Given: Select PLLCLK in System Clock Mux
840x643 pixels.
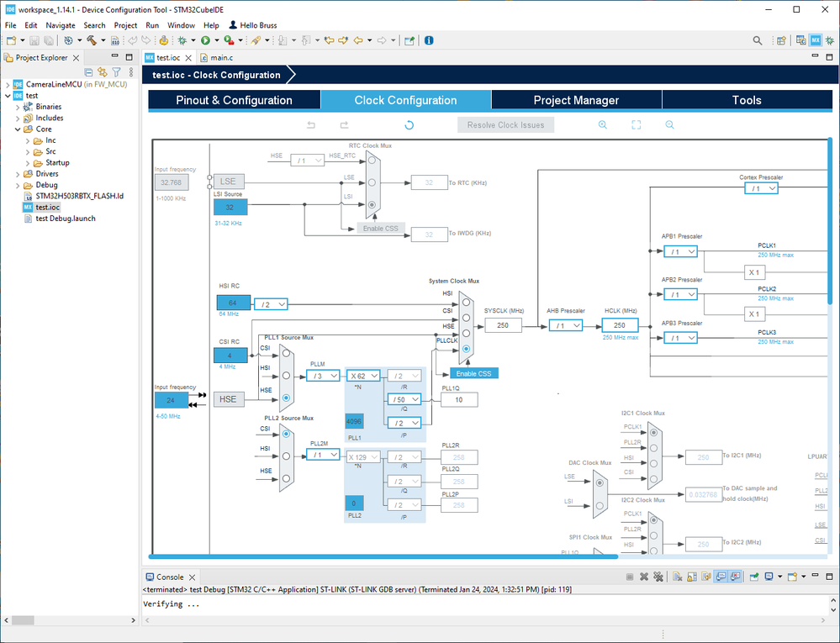Looking at the screenshot, I should [x=466, y=349].
